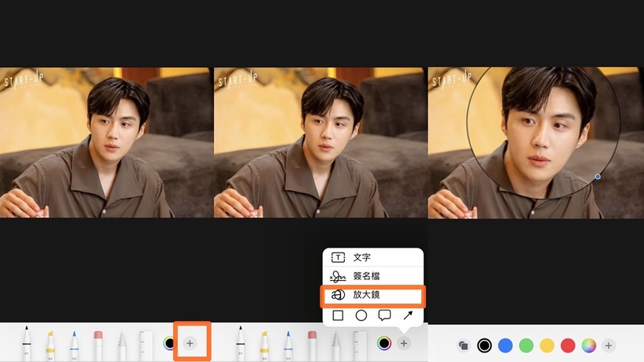Open the shape style icon next to black swatch

pyautogui.click(x=463, y=345)
